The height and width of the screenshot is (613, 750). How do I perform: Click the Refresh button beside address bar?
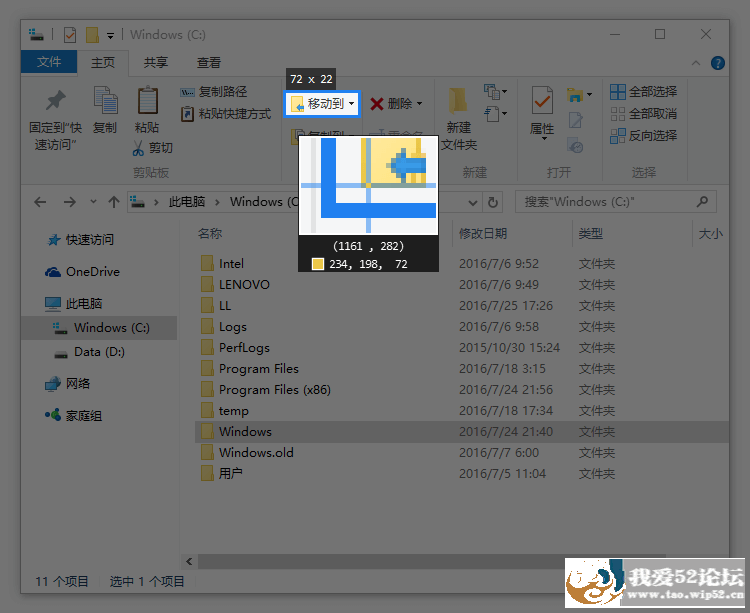coord(493,202)
